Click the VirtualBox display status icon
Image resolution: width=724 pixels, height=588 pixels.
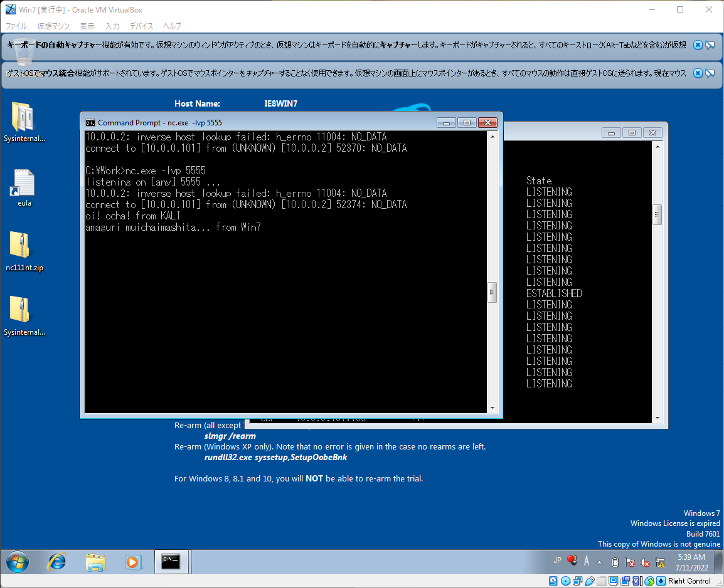pyautogui.click(x=613, y=581)
